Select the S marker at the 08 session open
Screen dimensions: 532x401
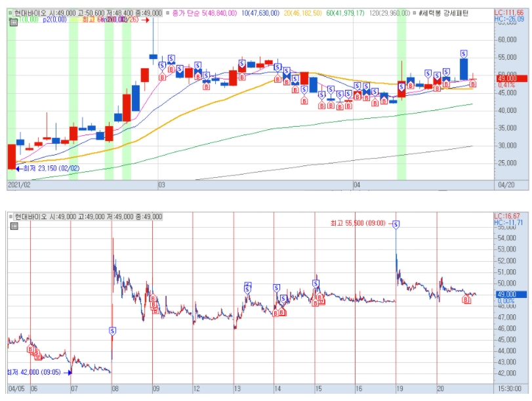[113, 331]
